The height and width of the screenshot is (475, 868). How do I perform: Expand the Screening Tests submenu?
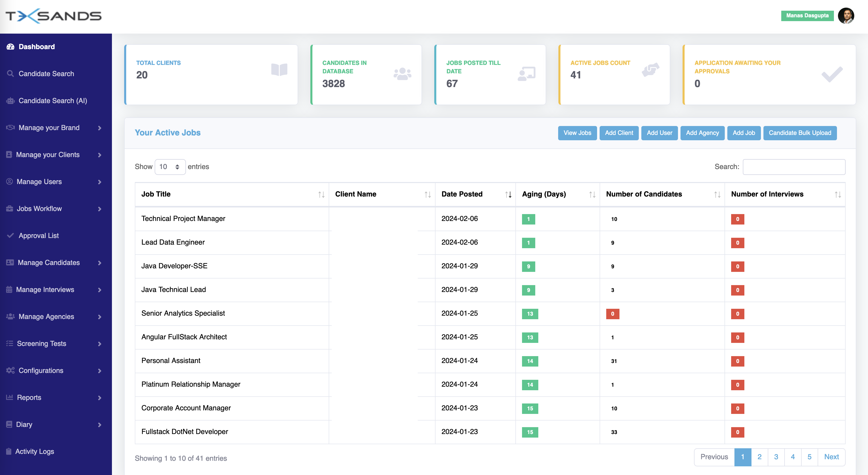coord(99,344)
